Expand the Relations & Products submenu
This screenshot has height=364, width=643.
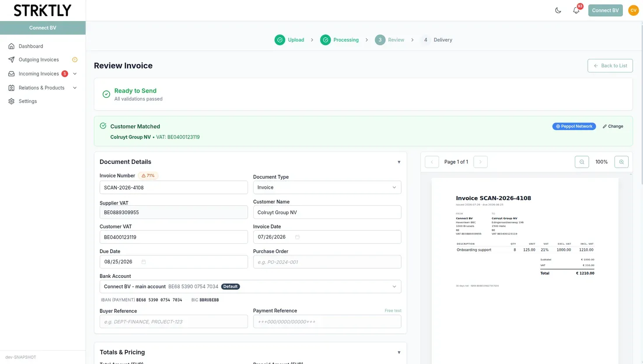coord(75,88)
